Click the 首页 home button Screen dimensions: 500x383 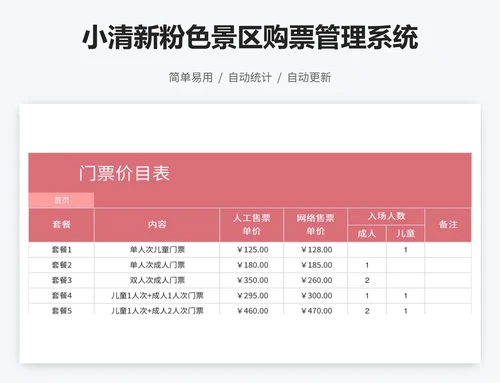point(61,200)
